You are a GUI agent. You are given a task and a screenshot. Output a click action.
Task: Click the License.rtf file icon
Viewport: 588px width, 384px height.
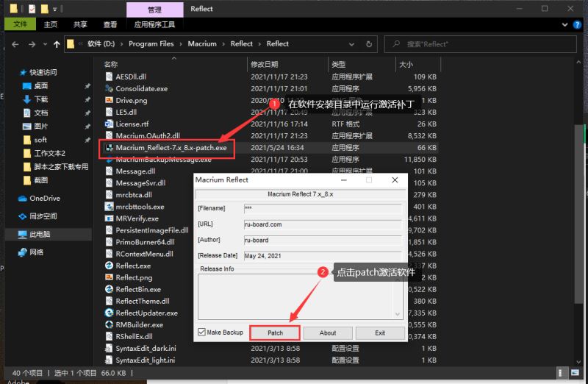[109, 124]
